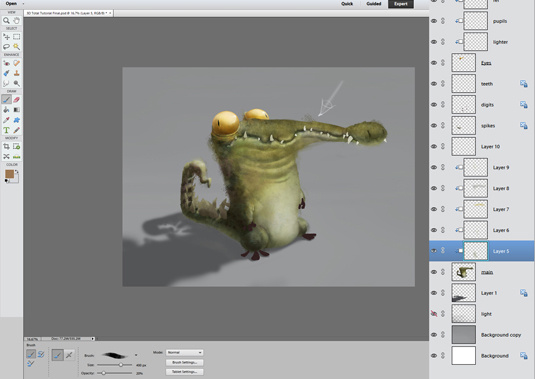Screen dimensions: 535x379
Task: Select the Eraser tool
Action: (x=16, y=100)
